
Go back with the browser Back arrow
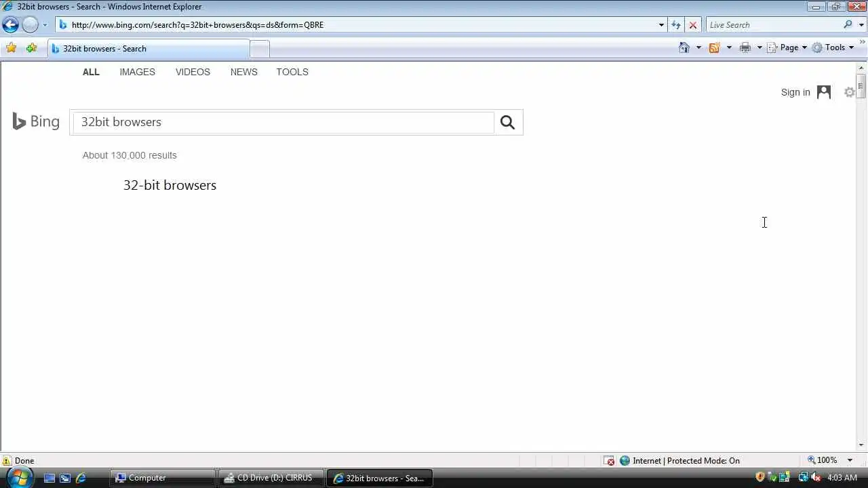click(10, 25)
